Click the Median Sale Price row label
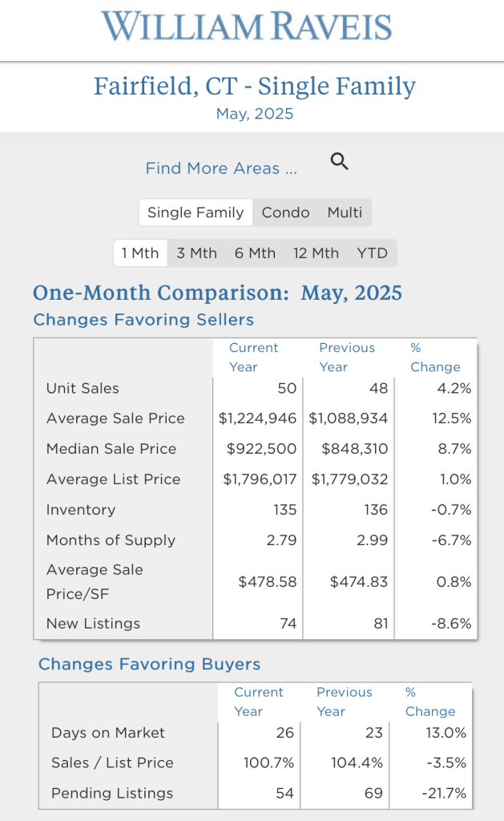Screen dimensions: 504x821 pos(111,449)
